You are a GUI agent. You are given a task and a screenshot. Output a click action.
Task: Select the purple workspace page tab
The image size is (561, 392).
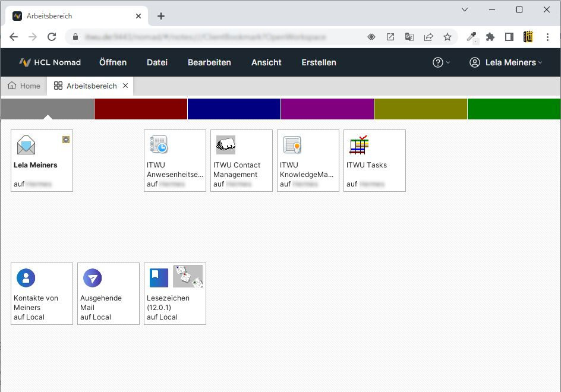coord(327,109)
